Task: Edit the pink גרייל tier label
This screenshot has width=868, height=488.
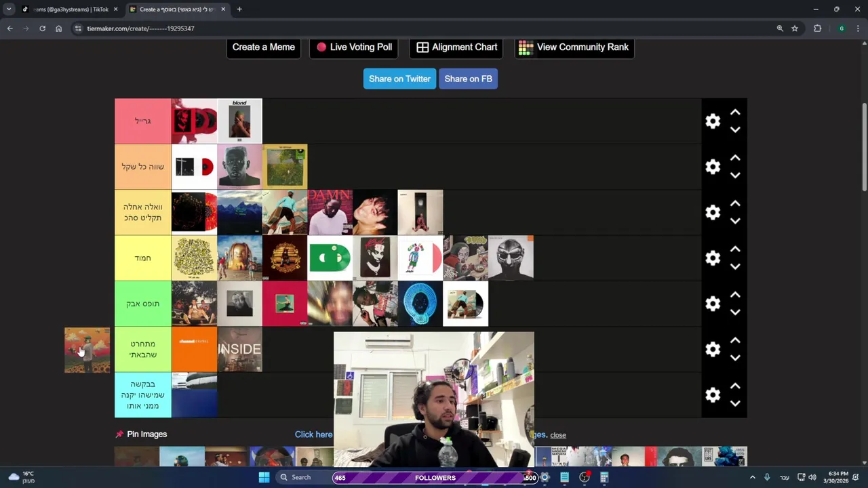Action: (x=143, y=121)
